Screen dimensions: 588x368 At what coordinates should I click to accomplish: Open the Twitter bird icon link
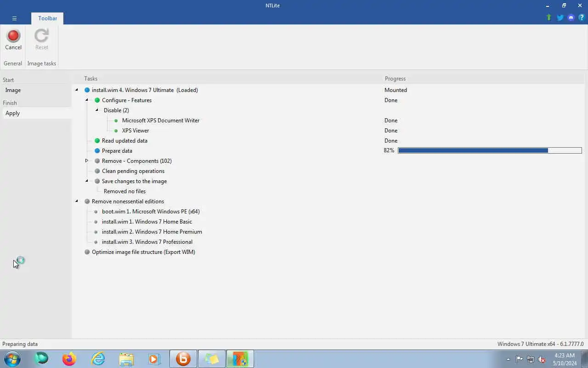(x=560, y=17)
